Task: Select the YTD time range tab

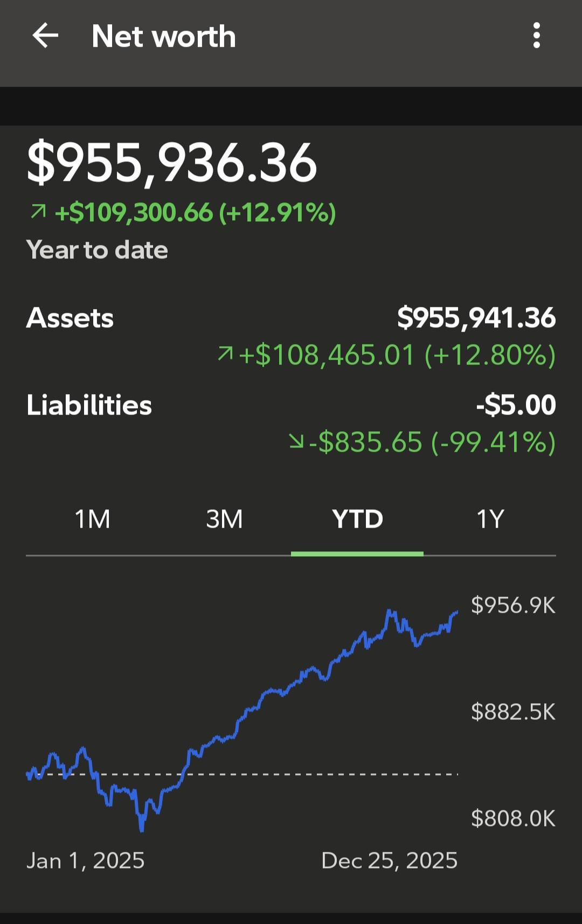Action: click(x=357, y=520)
